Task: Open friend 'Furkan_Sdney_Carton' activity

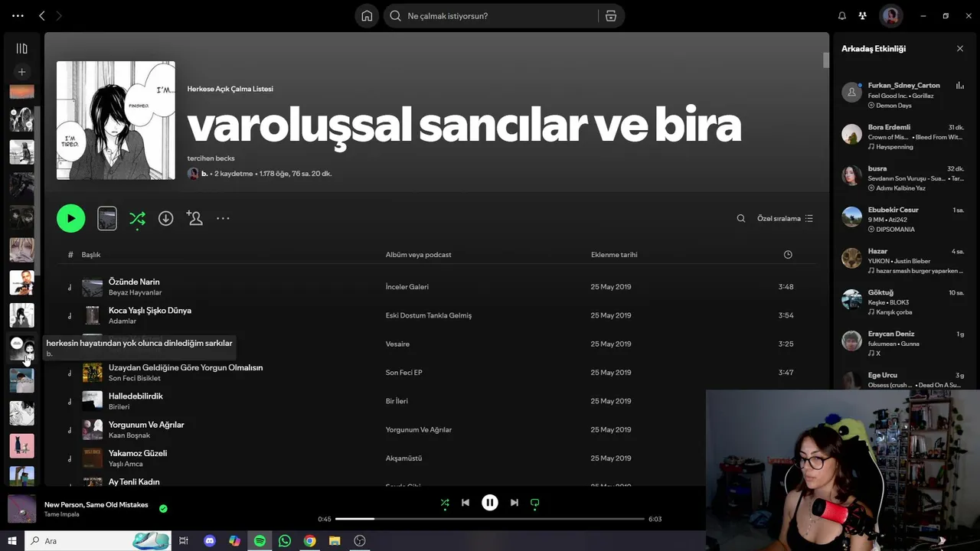Action: coord(903,95)
